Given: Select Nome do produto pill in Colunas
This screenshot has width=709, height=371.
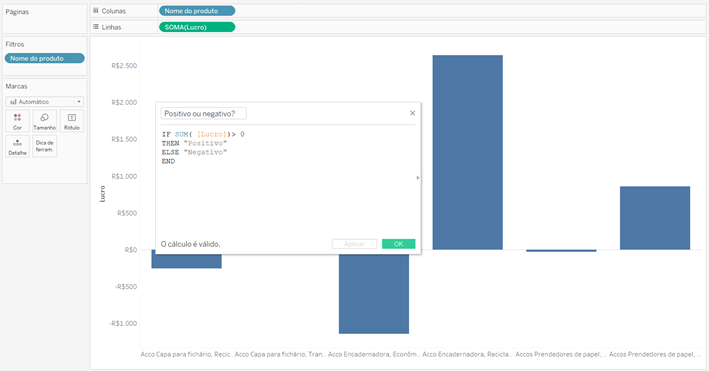Looking at the screenshot, I should click(x=197, y=11).
